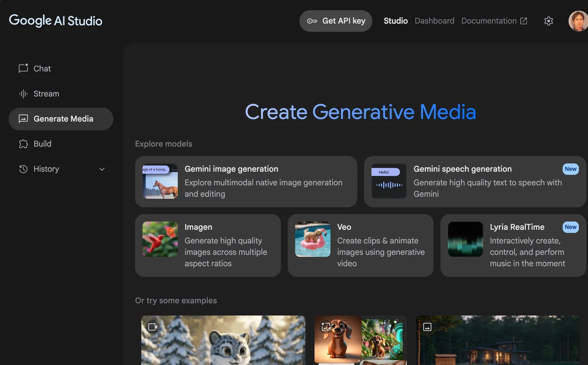This screenshot has width=588, height=365.
Task: Click the History clock icon
Action: click(23, 169)
